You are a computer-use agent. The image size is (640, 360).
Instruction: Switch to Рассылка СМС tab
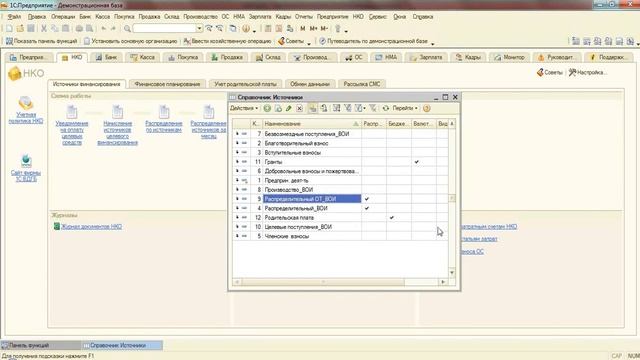coord(361,84)
